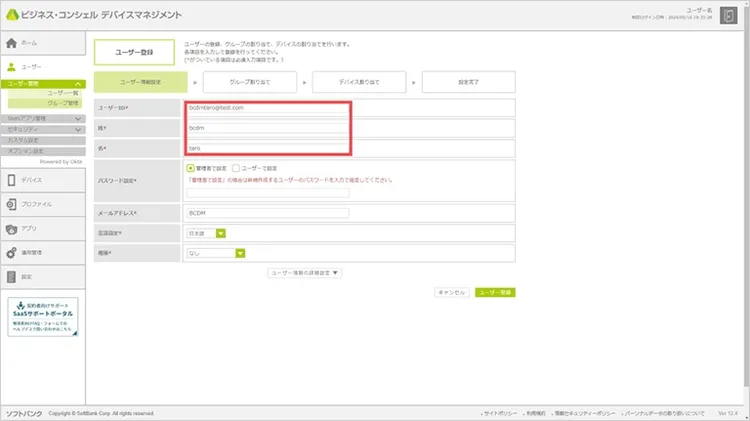Screen dimensions: 750x421
Task: Expand the セキュリティ section
Action: (43, 129)
